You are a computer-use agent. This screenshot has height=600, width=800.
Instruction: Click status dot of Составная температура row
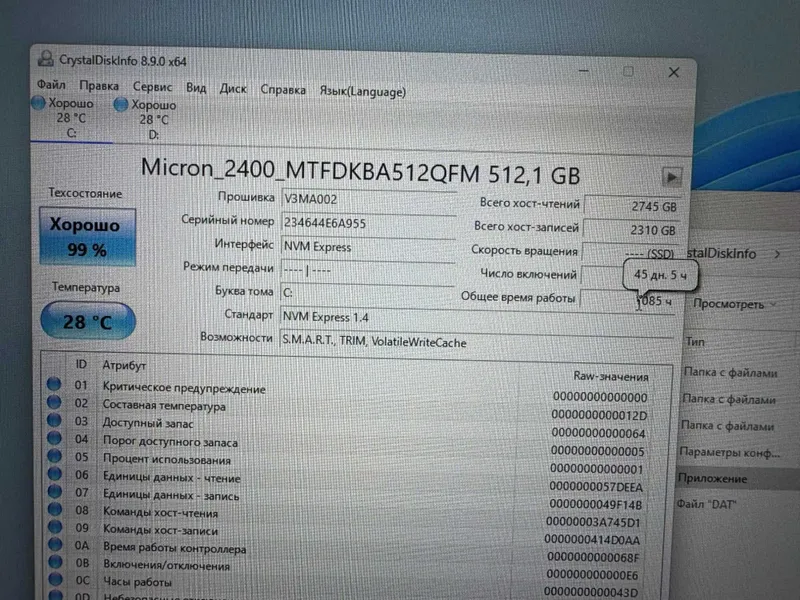coord(54,402)
